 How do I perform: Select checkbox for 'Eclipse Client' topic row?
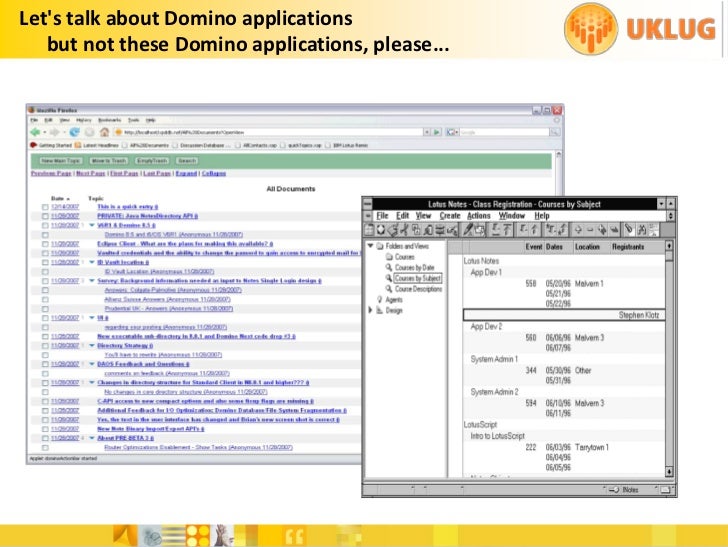[45, 243]
